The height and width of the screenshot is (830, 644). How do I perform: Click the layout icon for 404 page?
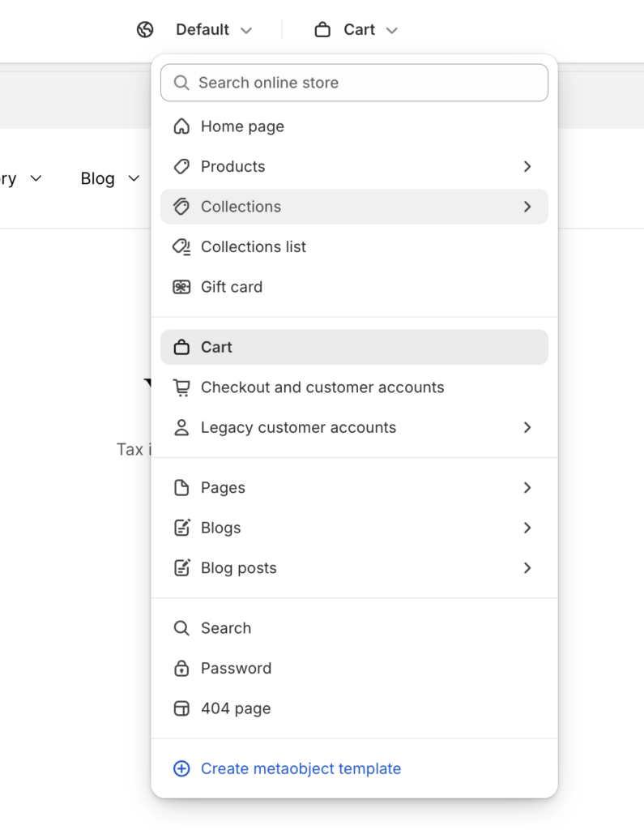[181, 708]
